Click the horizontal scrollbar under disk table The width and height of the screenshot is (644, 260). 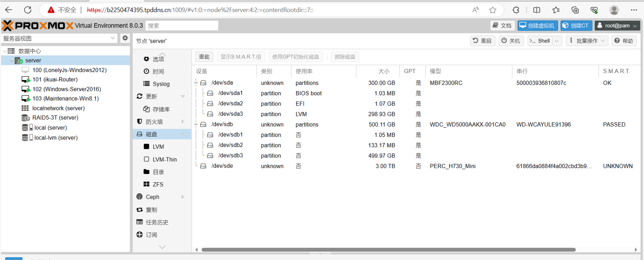(x=388, y=250)
